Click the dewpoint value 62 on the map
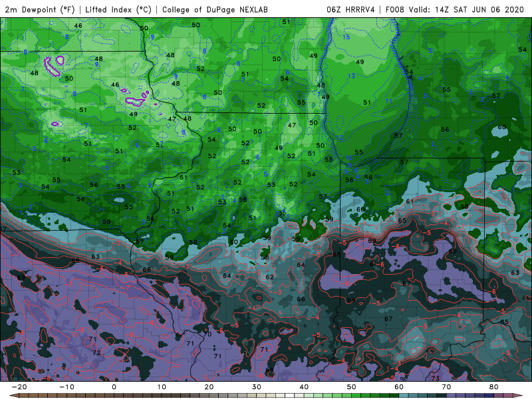532x399 pixels. (269, 277)
